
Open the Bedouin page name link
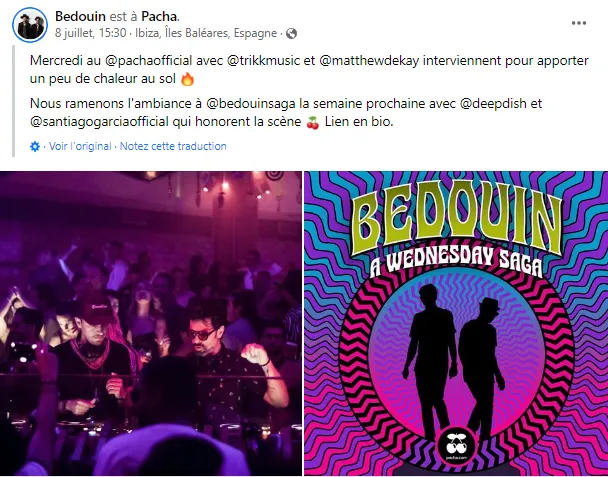point(80,16)
